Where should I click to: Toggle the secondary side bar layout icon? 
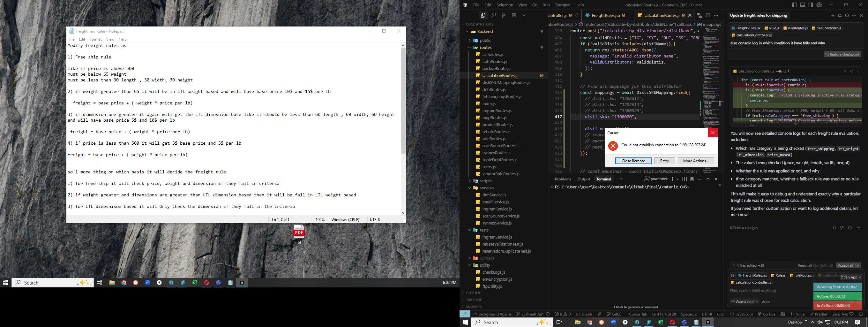click(811, 5)
